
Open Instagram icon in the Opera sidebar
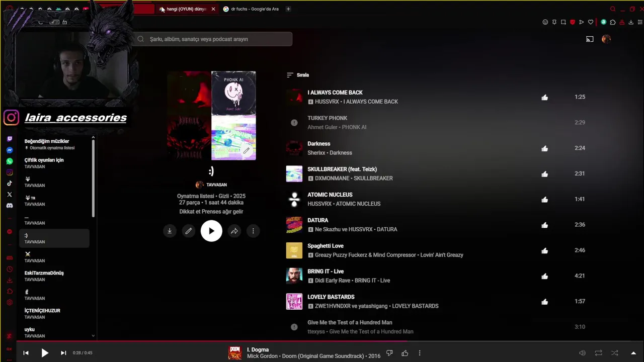click(10, 172)
